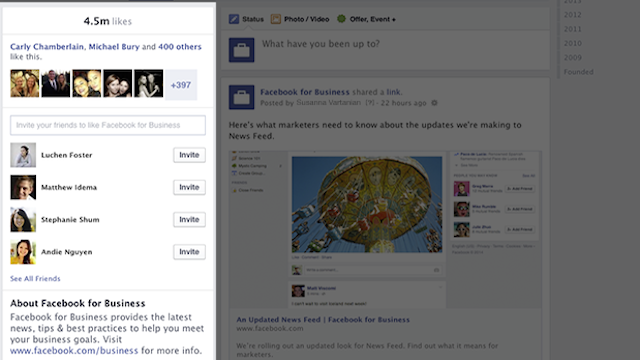This screenshot has height=360, width=640.
Task: Invite Matthew Idema to like the page
Action: click(x=189, y=187)
